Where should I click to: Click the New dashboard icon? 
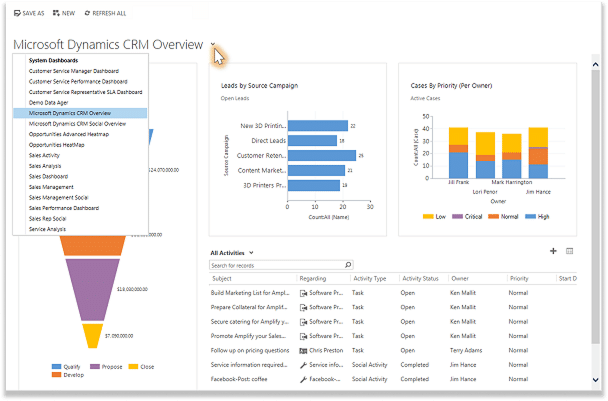click(56, 13)
